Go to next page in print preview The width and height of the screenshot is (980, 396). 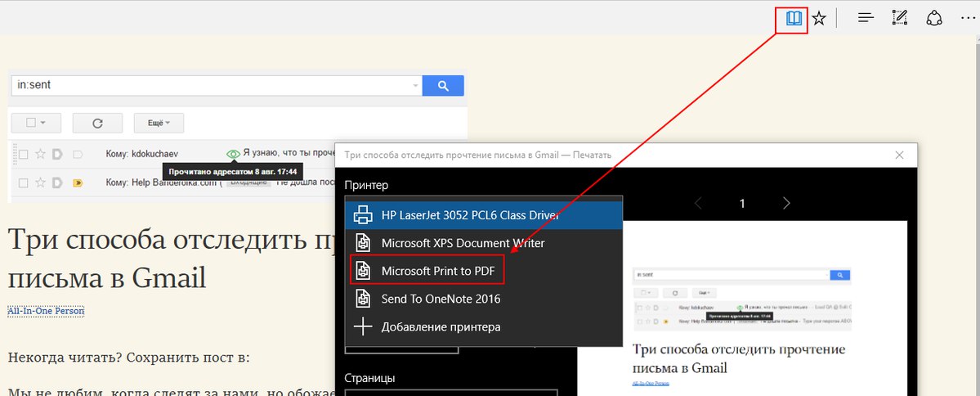click(x=786, y=203)
